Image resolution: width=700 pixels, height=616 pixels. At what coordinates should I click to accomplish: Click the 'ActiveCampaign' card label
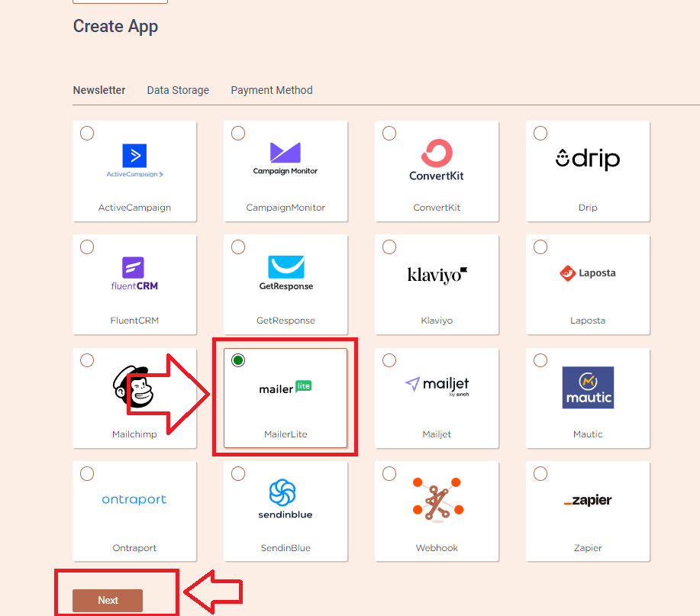pyautogui.click(x=134, y=208)
